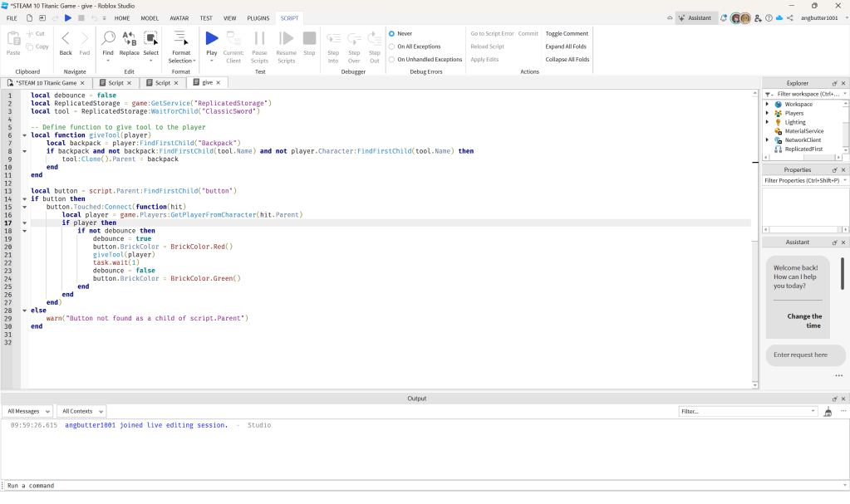Open the All Messages dropdown
Image resolution: width=850 pixels, height=504 pixels.
coord(27,411)
